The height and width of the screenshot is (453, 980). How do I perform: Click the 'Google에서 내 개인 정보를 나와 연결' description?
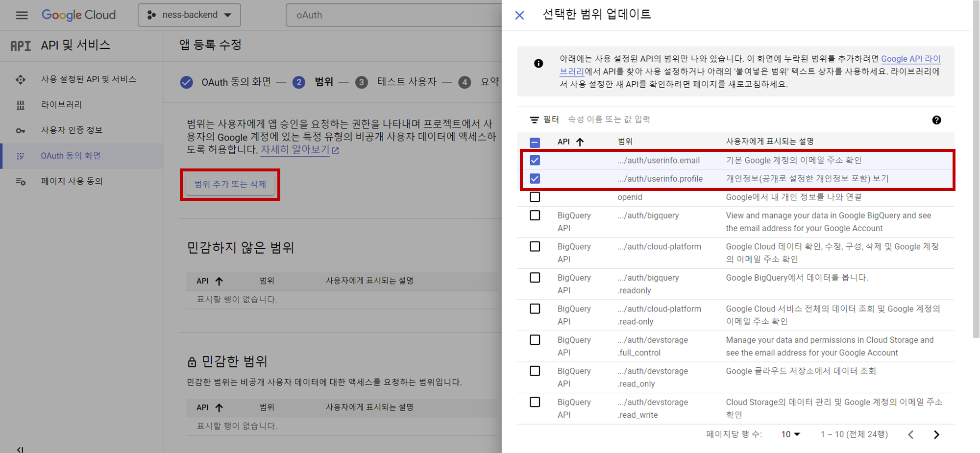(x=793, y=197)
